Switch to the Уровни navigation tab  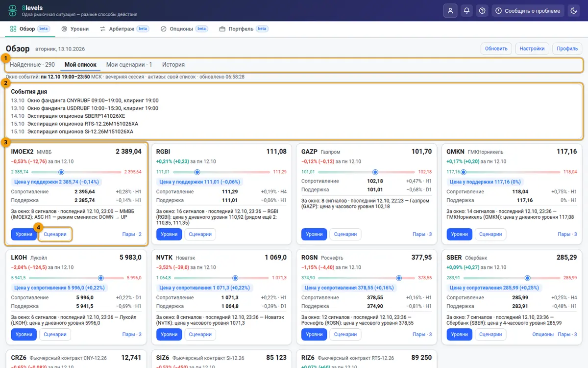pos(75,29)
